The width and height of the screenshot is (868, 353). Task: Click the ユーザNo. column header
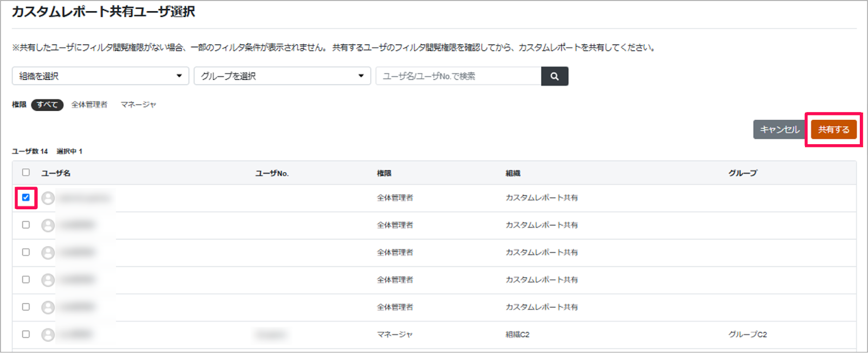click(272, 173)
